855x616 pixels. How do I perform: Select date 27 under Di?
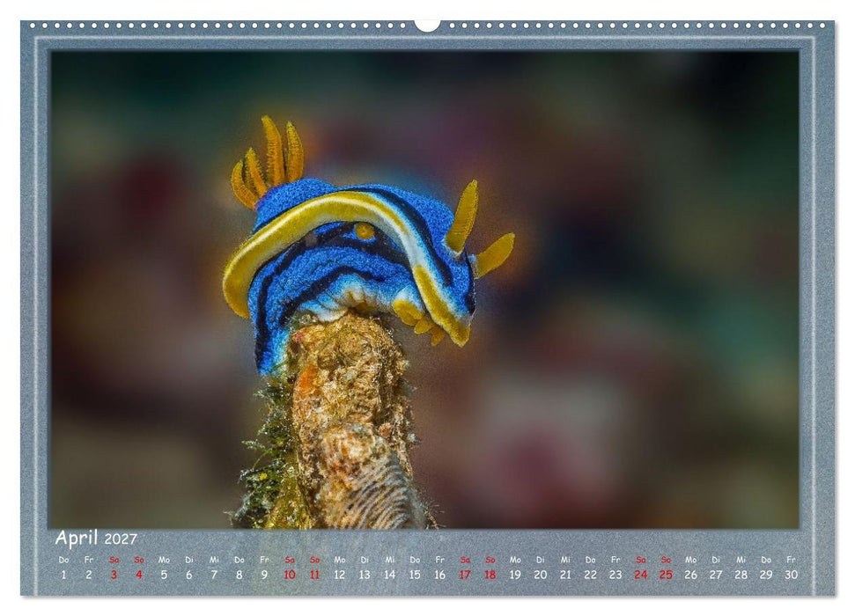click(x=716, y=575)
